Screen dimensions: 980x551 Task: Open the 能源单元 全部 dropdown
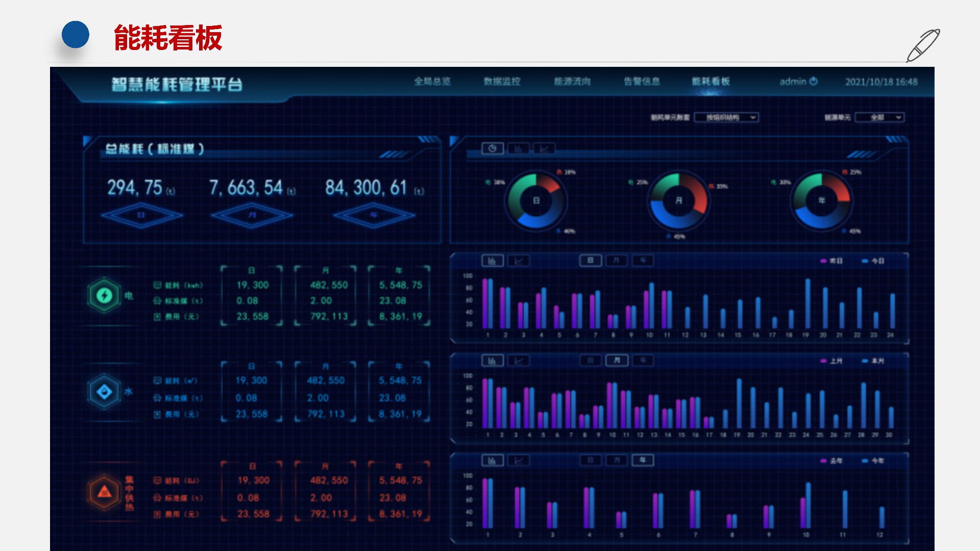click(x=880, y=117)
